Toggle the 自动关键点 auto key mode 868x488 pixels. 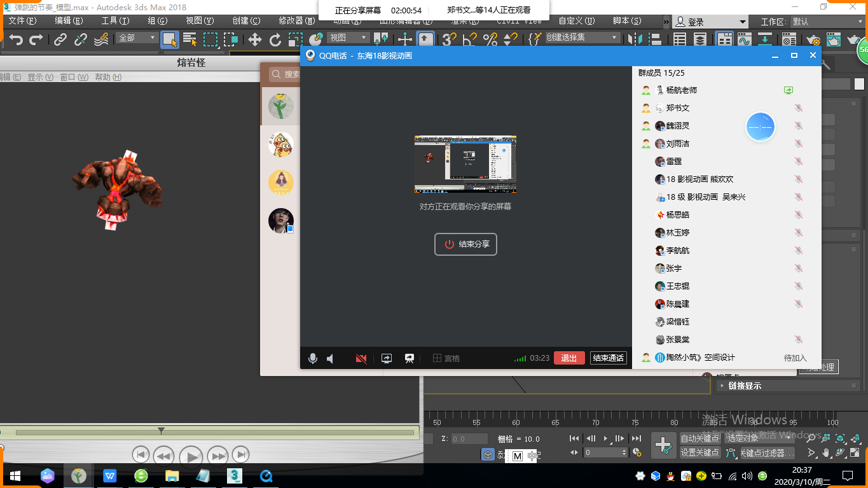point(699,438)
